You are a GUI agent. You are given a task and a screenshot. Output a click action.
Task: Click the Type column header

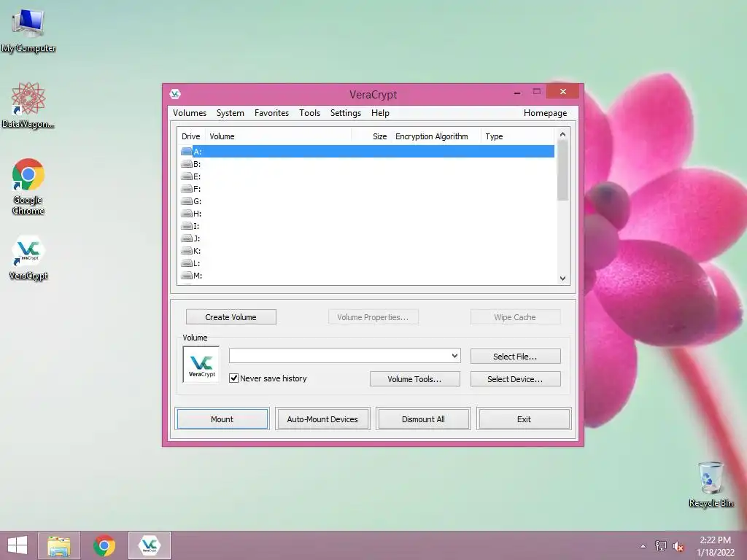pos(519,136)
